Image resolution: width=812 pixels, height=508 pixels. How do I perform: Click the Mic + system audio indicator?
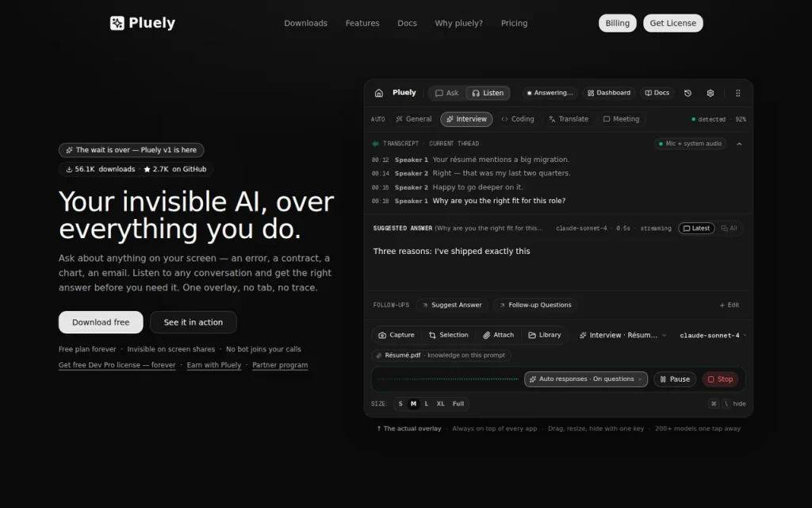click(x=691, y=144)
